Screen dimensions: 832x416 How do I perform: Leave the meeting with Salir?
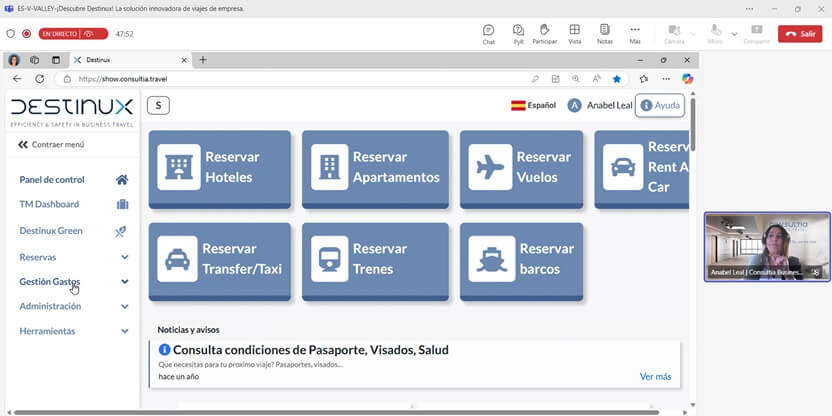pyautogui.click(x=800, y=34)
